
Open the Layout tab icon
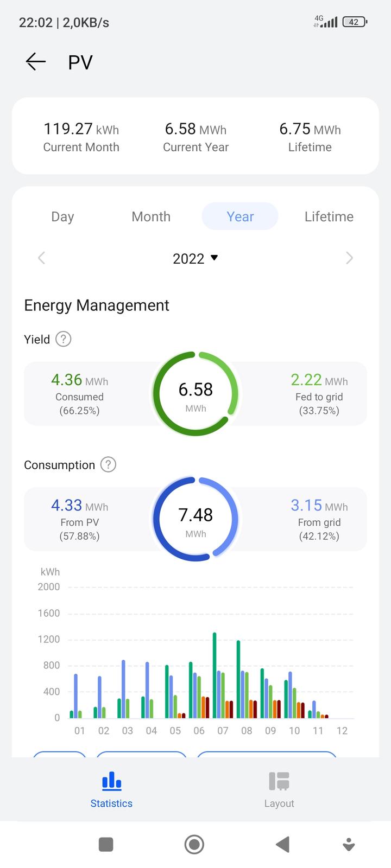click(x=279, y=781)
